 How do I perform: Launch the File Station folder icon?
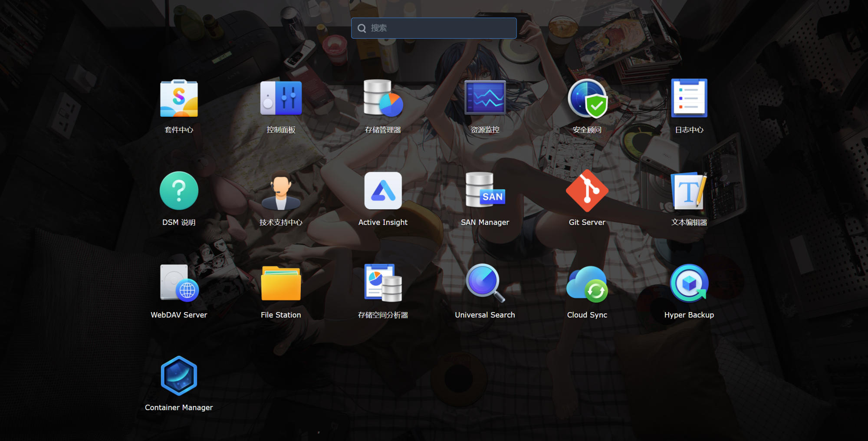[281, 283]
